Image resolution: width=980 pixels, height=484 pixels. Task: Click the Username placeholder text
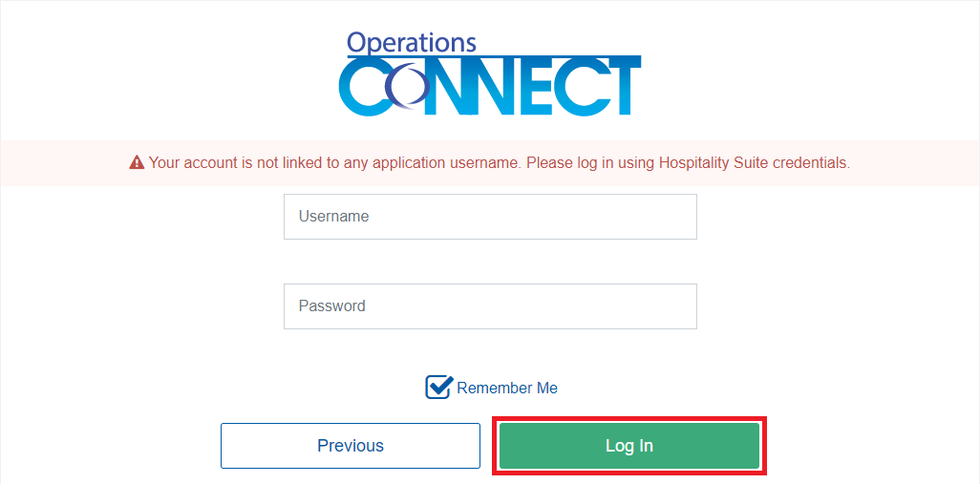(333, 217)
